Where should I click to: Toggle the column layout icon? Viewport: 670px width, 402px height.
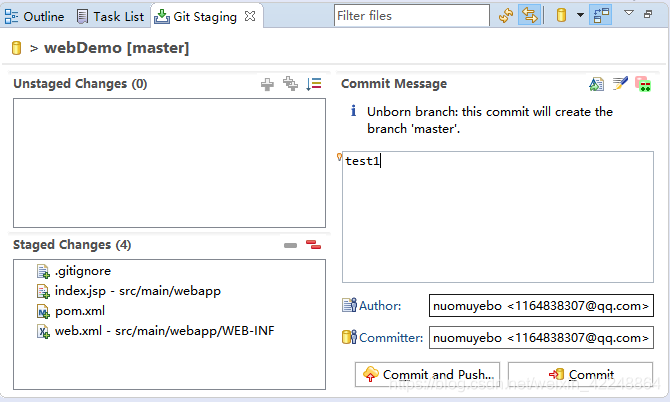[x=601, y=15]
